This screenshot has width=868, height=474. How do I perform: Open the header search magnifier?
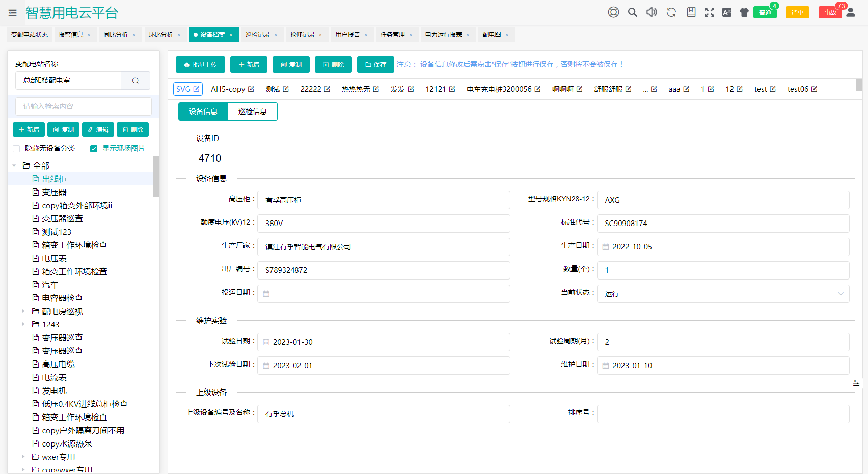(x=633, y=12)
